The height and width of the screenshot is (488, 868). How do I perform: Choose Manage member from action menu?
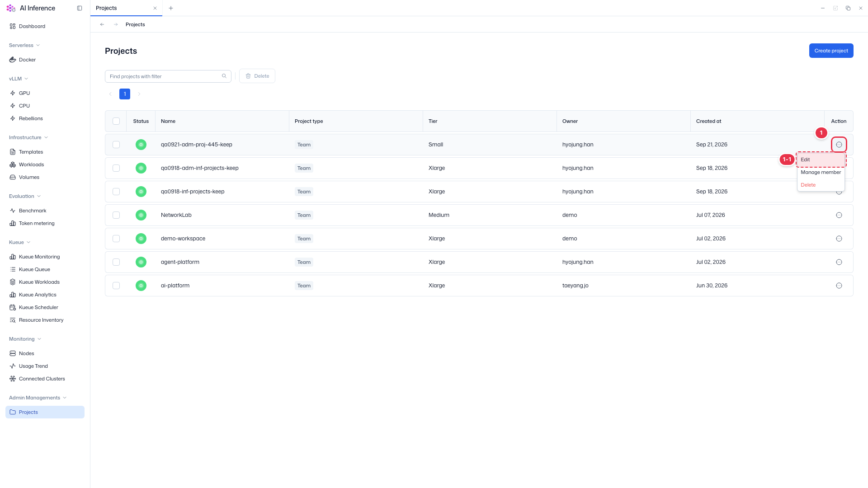[821, 172]
